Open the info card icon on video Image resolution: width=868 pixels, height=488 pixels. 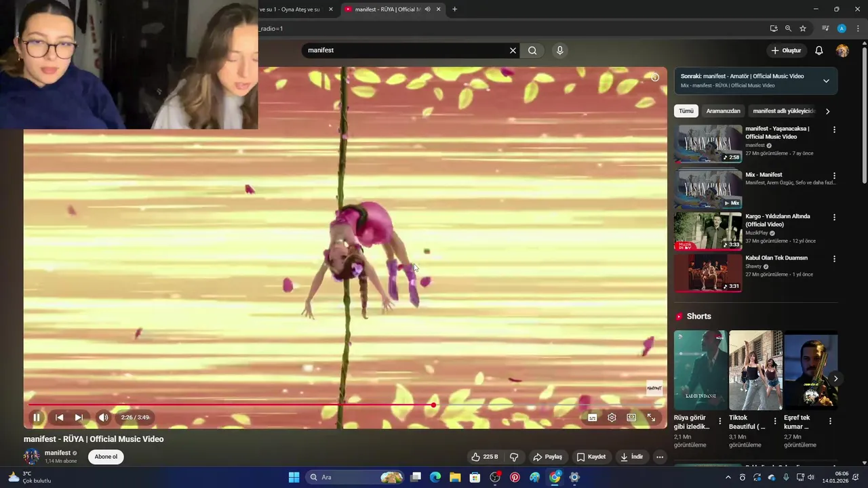pyautogui.click(x=655, y=77)
